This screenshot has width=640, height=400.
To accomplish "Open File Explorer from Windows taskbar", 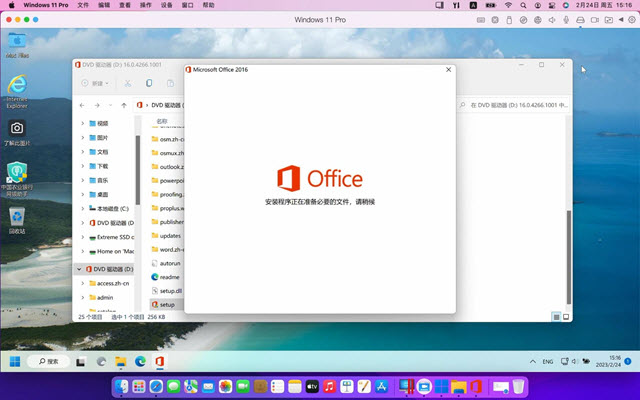I will tap(120, 362).
